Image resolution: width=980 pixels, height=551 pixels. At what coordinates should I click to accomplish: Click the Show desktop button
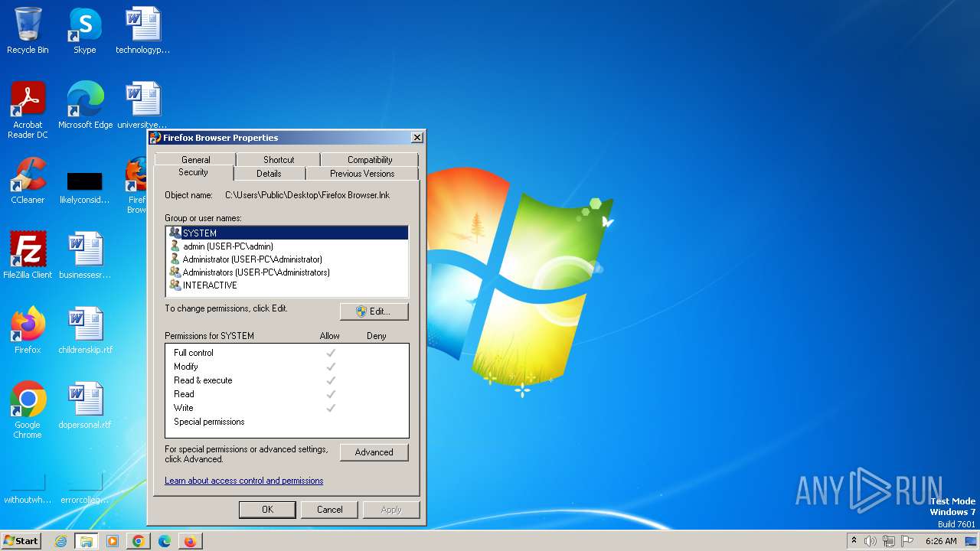tap(971, 541)
